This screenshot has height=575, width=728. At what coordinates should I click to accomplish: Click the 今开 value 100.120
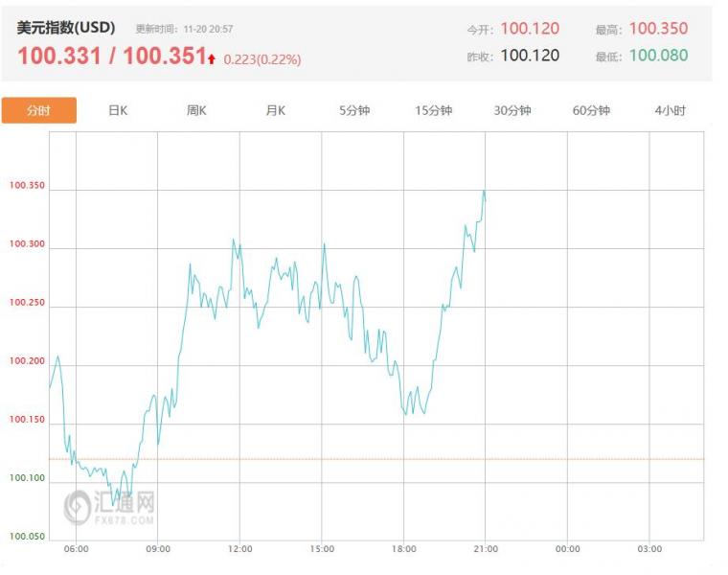[530, 29]
